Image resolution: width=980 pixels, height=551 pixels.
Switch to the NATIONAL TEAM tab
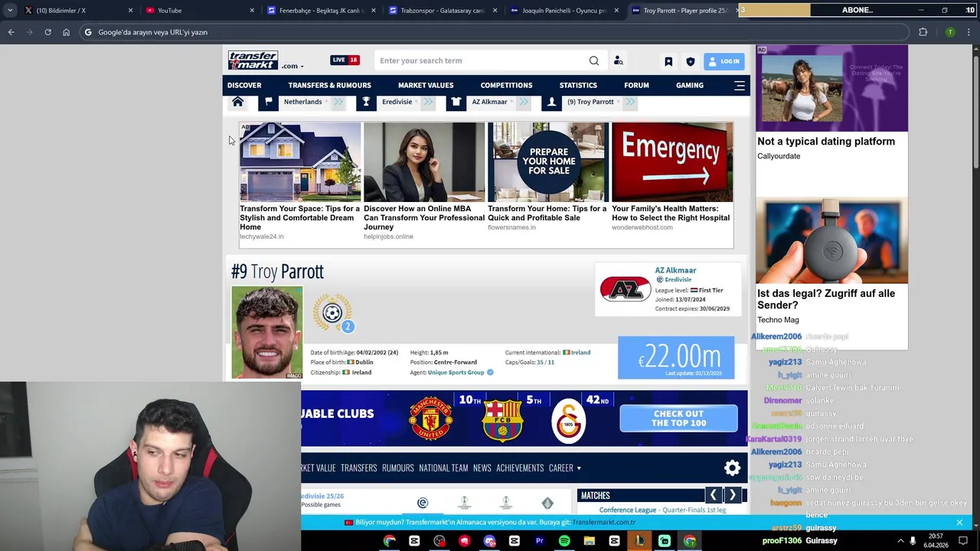click(x=443, y=468)
